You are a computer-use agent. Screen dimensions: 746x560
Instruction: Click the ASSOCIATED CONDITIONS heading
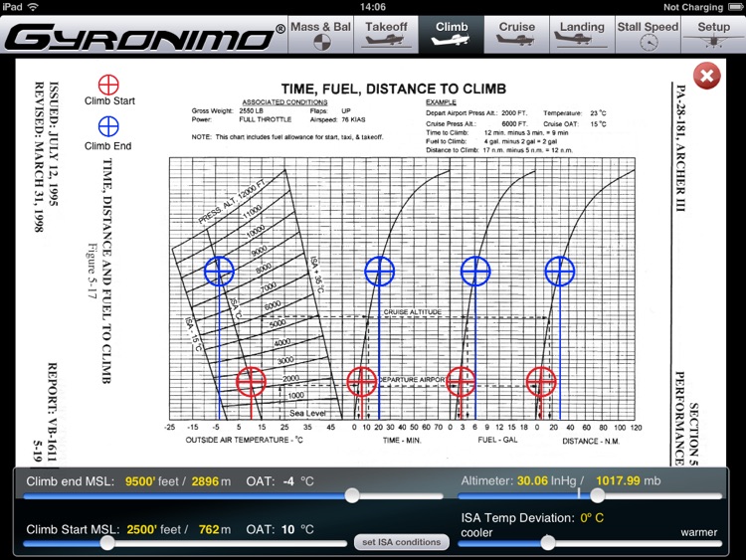[284, 102]
